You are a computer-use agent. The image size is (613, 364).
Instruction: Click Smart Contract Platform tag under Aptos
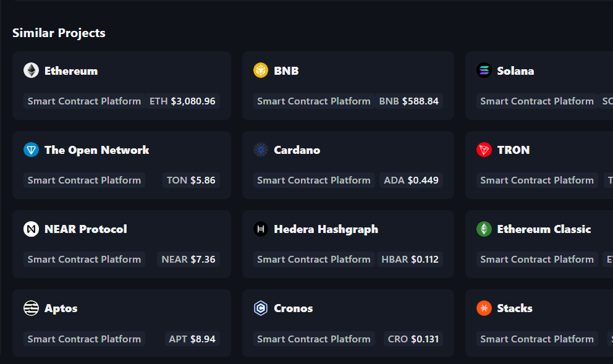(84, 339)
